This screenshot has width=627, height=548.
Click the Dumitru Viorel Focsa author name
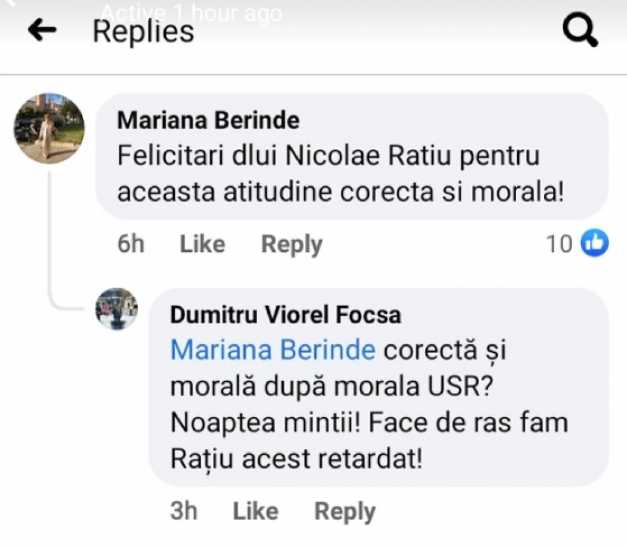click(285, 315)
